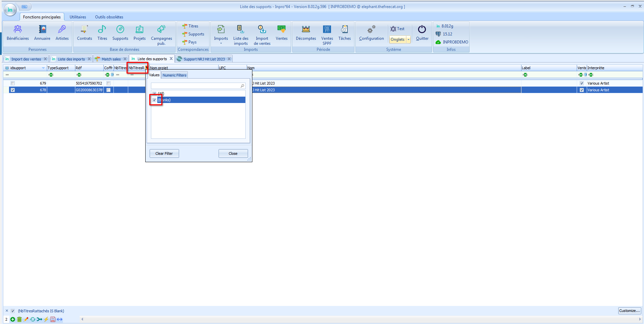Delete record with green trash icon
This screenshot has height=324, width=644.
click(x=19, y=319)
